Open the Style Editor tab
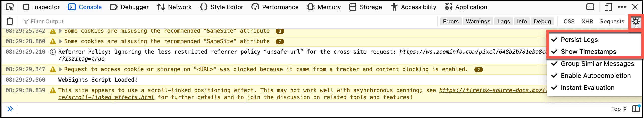The height and width of the screenshot is (118, 644). pyautogui.click(x=222, y=7)
